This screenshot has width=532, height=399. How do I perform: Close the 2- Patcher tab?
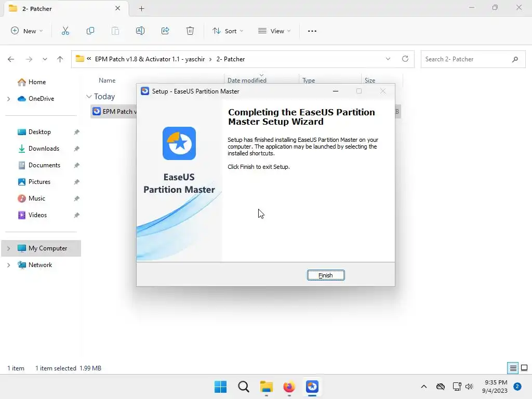pos(118,8)
